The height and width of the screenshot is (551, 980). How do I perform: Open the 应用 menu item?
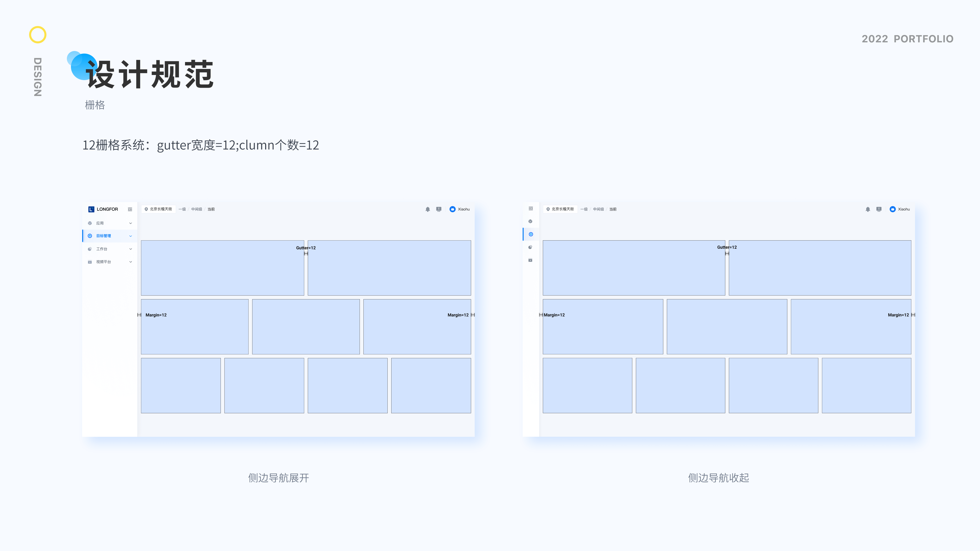[110, 223]
